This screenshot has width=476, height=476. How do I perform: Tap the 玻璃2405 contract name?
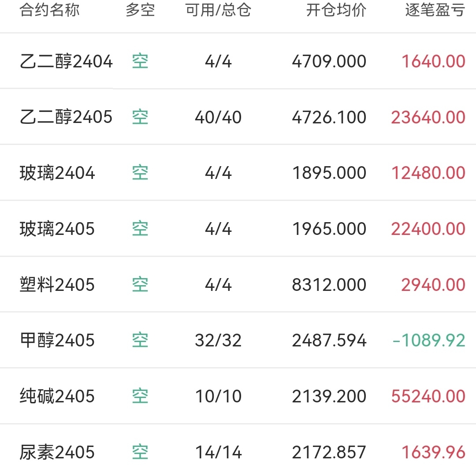point(57,229)
